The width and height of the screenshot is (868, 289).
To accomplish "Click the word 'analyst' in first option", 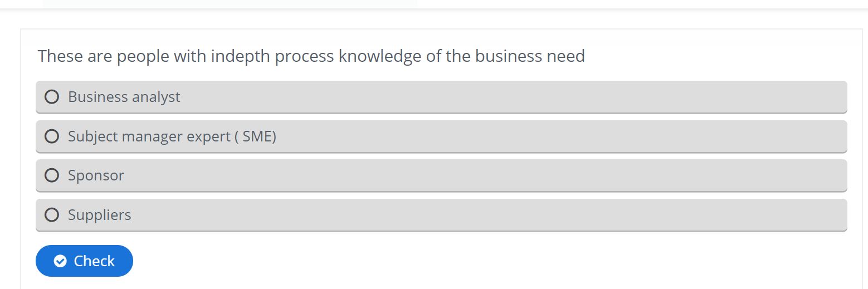I will (157, 97).
